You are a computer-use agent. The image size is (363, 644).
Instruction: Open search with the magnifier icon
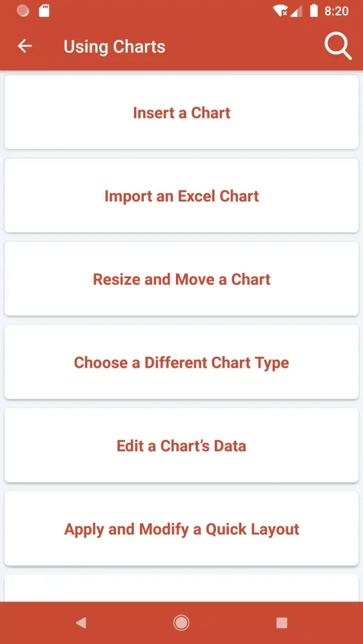pyautogui.click(x=338, y=46)
